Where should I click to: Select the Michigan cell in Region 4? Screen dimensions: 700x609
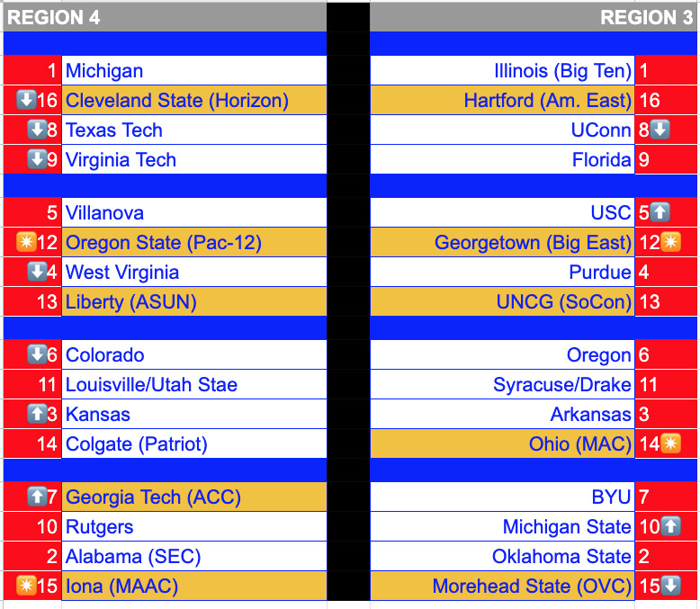click(x=194, y=70)
